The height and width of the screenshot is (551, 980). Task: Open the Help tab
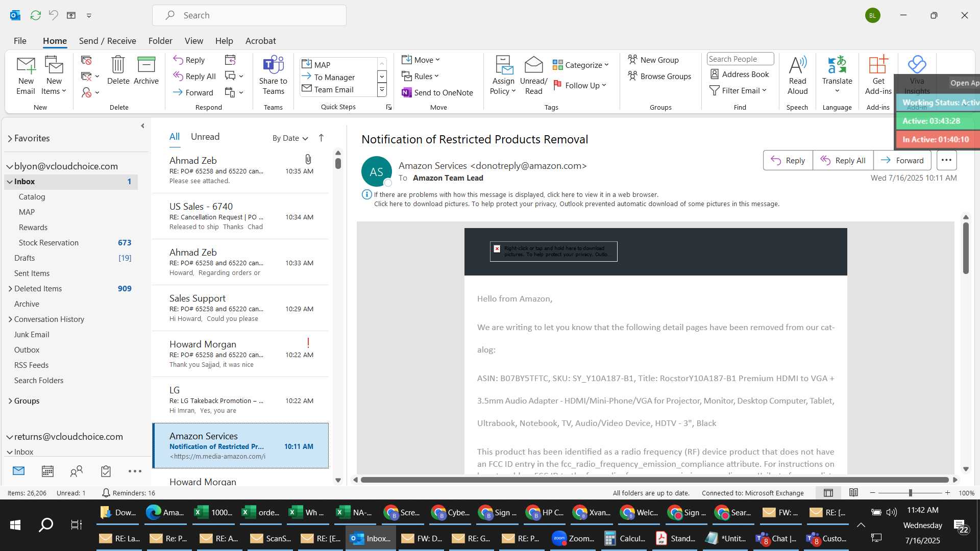(x=224, y=41)
